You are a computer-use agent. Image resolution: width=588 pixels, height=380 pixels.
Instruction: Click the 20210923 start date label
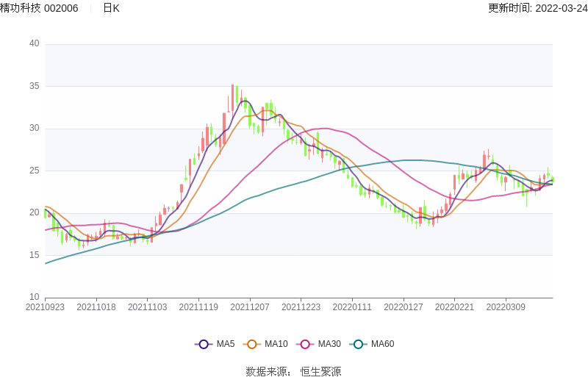tap(45, 307)
